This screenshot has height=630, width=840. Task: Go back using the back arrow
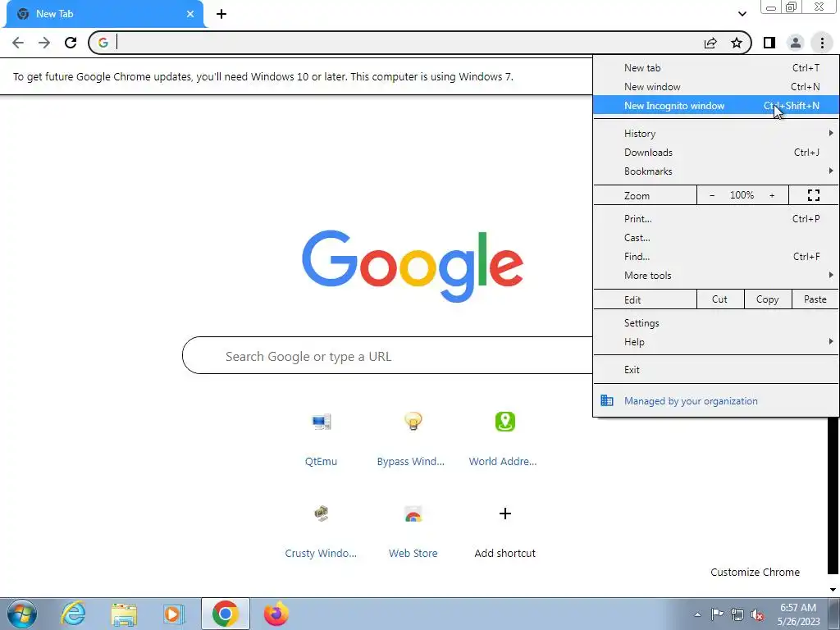[x=18, y=43]
